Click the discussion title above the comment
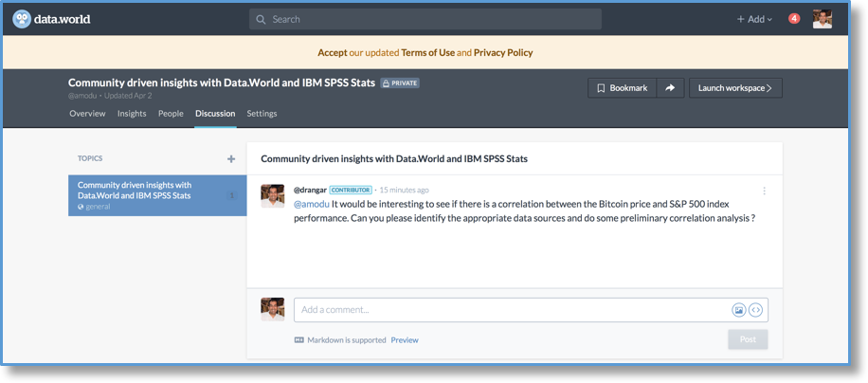The image size is (868, 383). tap(394, 159)
